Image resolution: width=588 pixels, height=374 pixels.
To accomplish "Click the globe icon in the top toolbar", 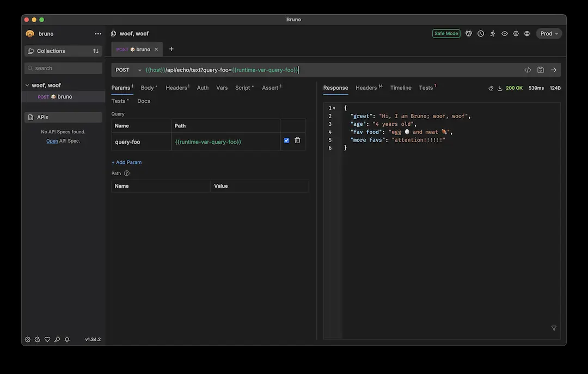I will (x=527, y=34).
